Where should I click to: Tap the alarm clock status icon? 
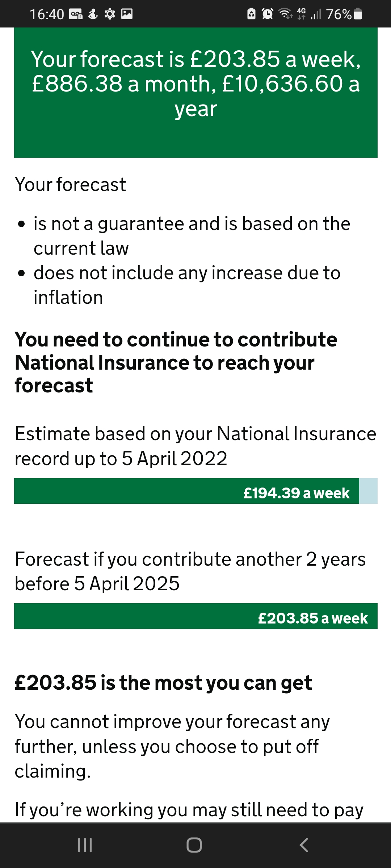click(268, 14)
